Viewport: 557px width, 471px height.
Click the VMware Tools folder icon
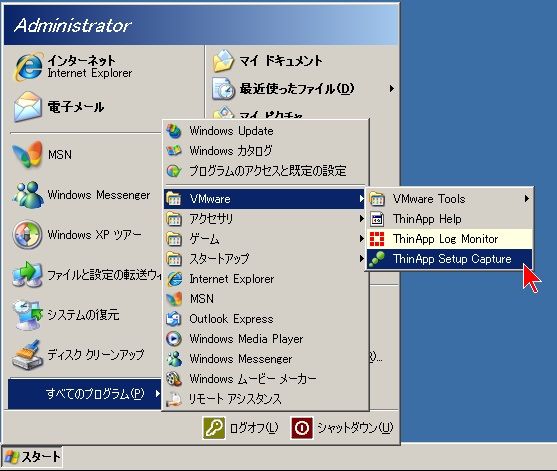[377, 199]
